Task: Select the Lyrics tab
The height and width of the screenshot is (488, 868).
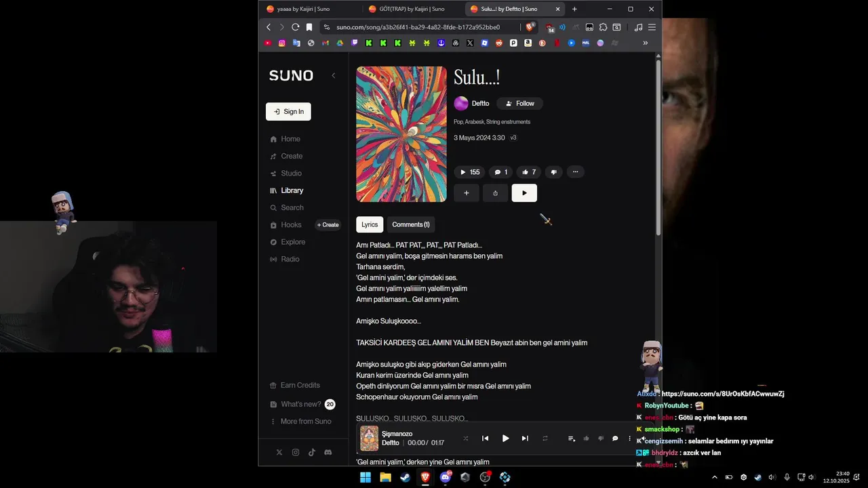Action: pyautogui.click(x=370, y=224)
